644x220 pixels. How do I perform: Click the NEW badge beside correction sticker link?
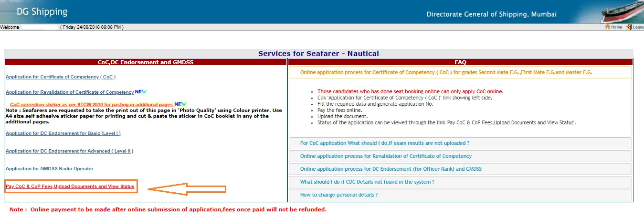[x=180, y=104]
